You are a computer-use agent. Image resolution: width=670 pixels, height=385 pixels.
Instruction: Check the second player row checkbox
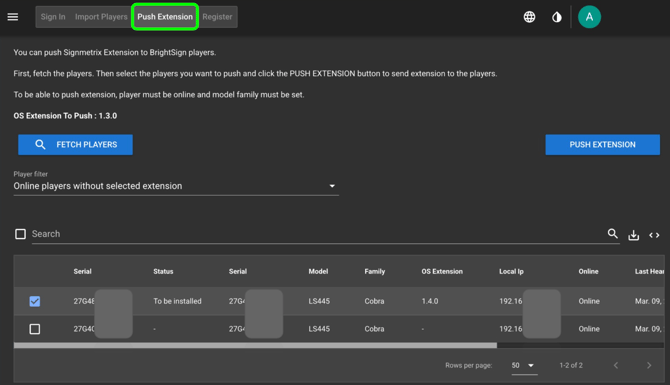pyautogui.click(x=35, y=329)
